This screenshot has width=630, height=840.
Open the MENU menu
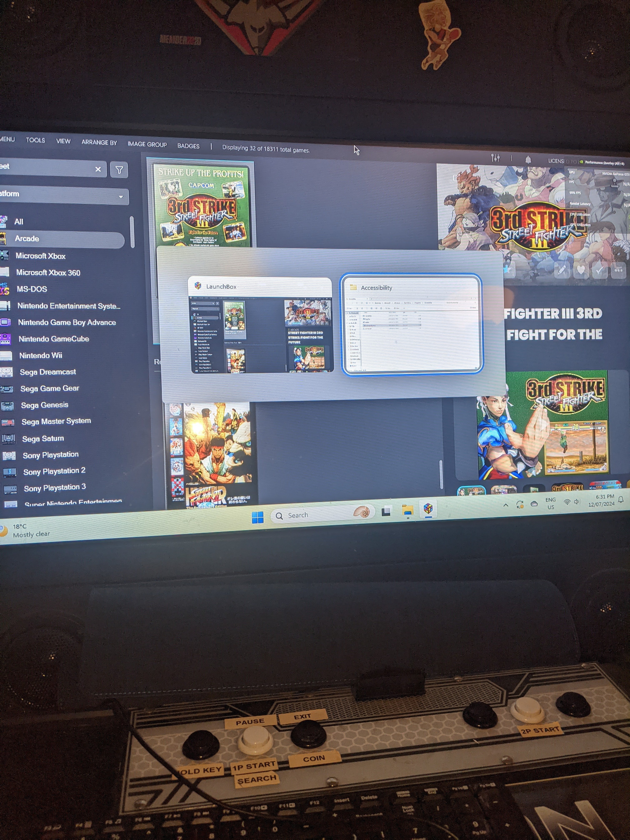click(7, 139)
